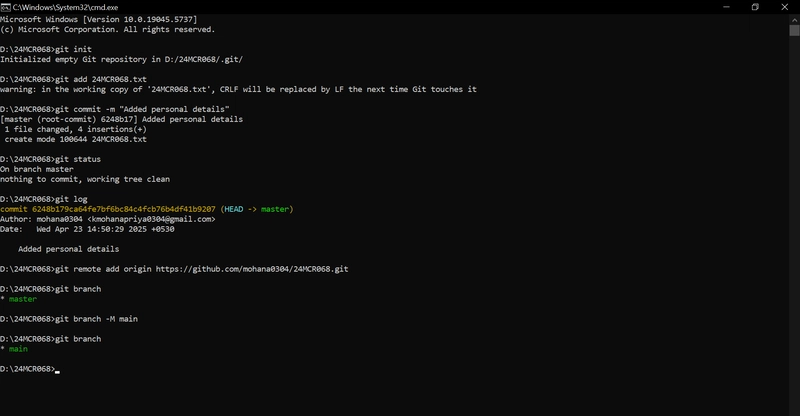The height and width of the screenshot is (416, 800).
Task: Click the cmd.exe icon in the title bar
Action: 6,7
